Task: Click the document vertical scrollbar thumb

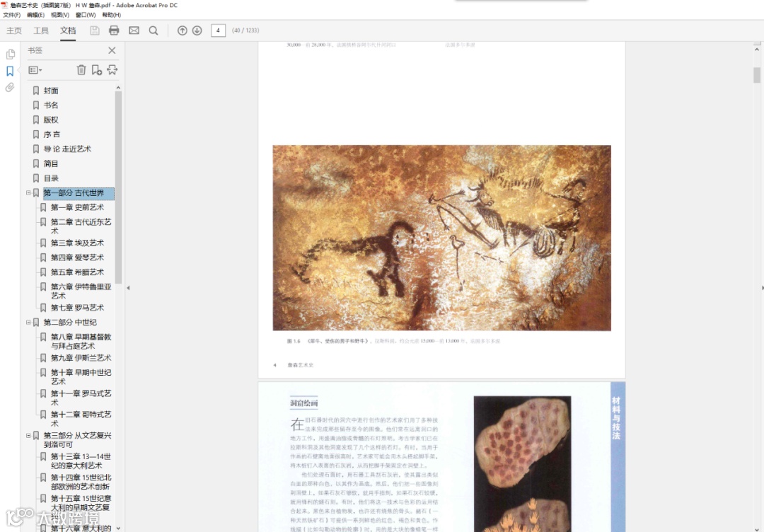Action: pos(757,75)
